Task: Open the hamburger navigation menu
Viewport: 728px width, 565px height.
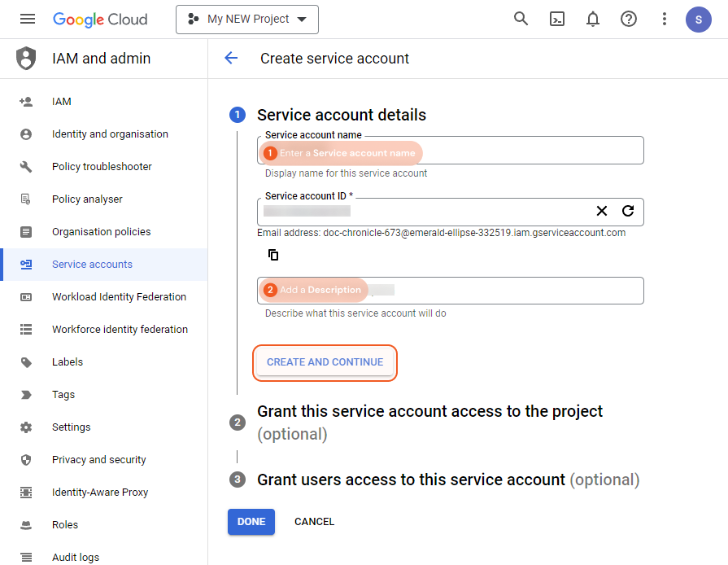Action: (x=28, y=19)
